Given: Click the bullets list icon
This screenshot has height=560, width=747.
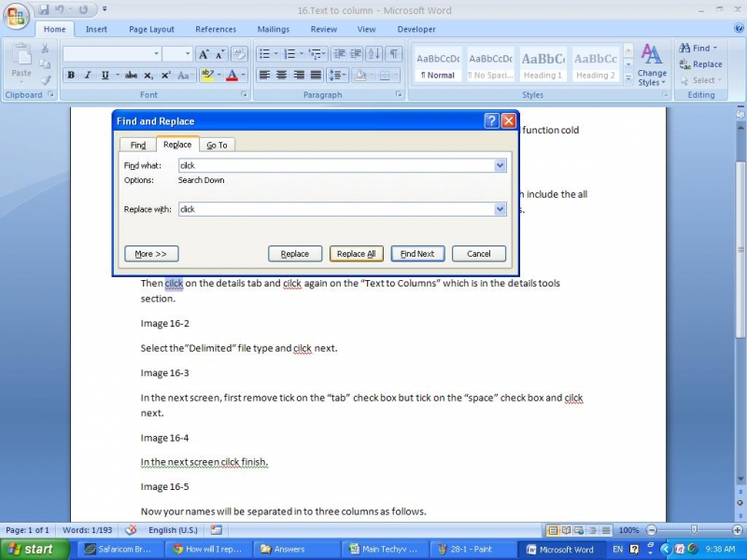Looking at the screenshot, I should point(264,54).
